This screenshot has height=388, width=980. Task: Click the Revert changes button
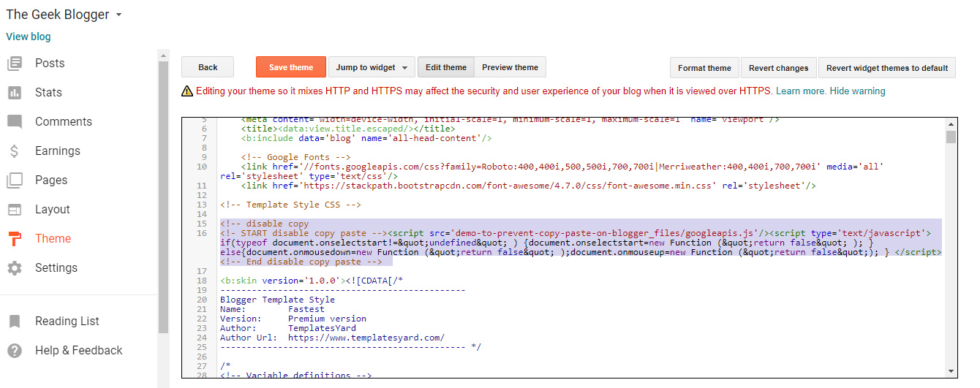coord(779,68)
